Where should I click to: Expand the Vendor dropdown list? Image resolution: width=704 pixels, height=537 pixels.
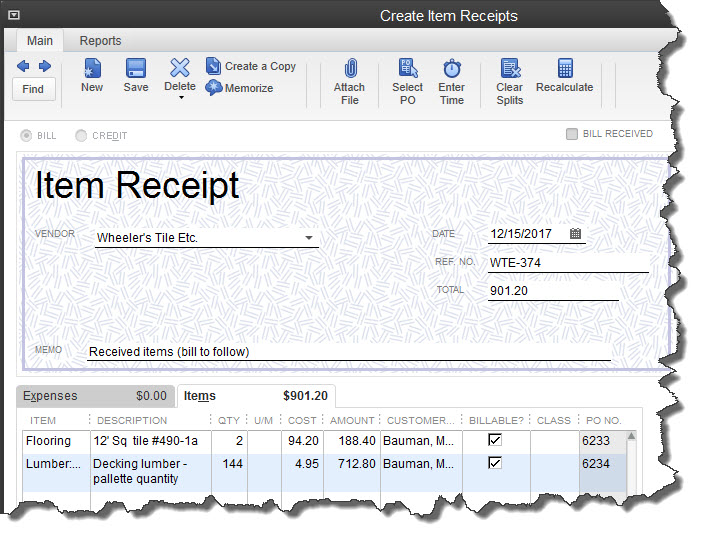(x=309, y=239)
